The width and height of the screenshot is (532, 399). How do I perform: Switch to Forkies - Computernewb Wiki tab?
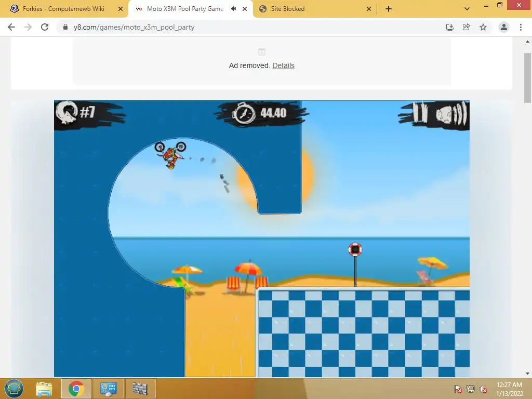64,9
